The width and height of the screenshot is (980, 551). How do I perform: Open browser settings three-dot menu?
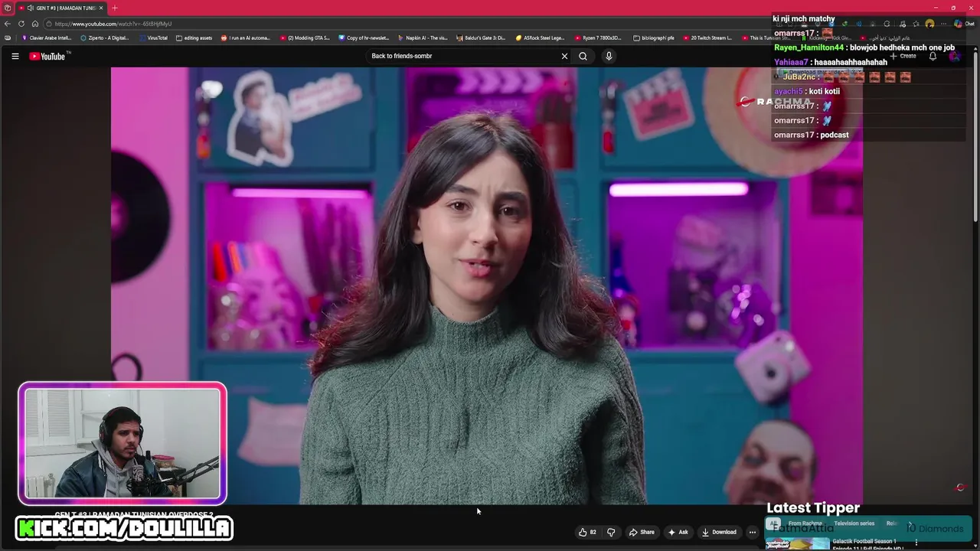click(943, 24)
